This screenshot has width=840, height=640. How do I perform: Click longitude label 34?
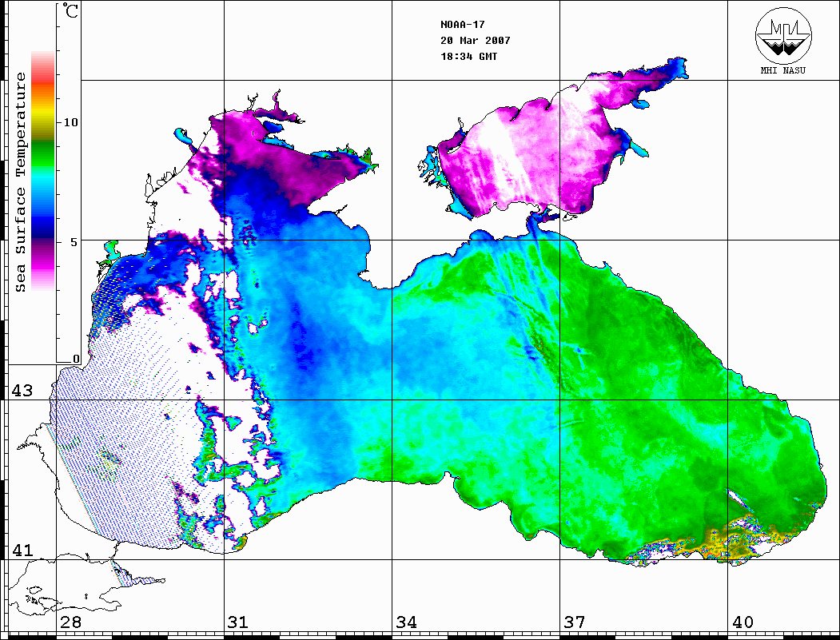click(406, 622)
